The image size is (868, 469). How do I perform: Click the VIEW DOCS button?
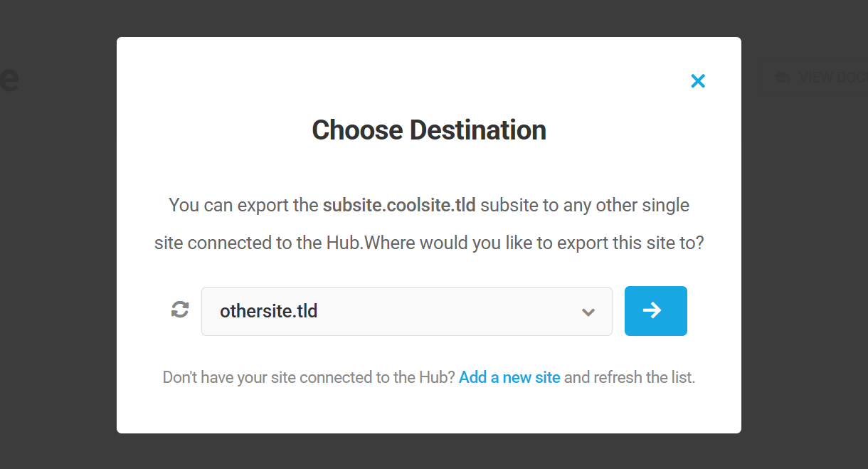(x=825, y=78)
